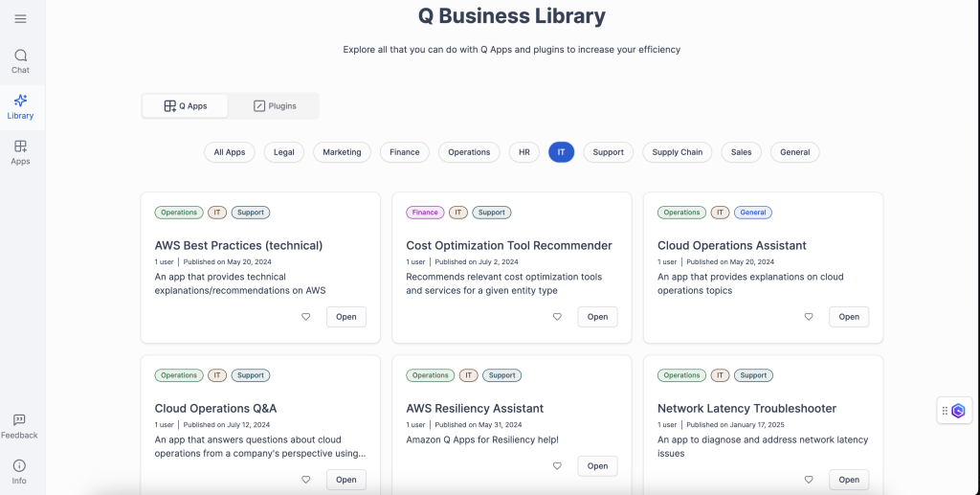Click the Cost Optimization Tool Recommender title
The image size is (980, 495).
point(509,246)
